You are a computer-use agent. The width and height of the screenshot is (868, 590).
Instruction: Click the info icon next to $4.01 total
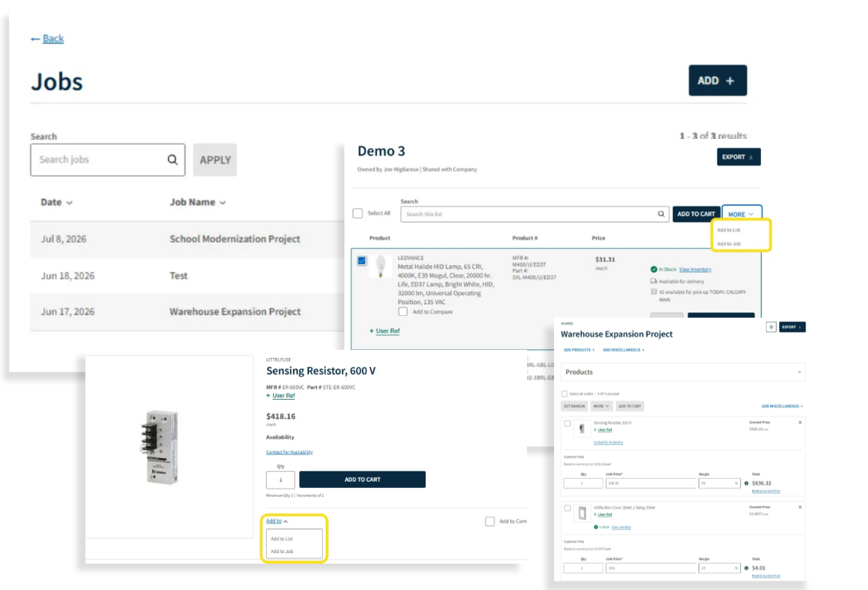(x=746, y=568)
